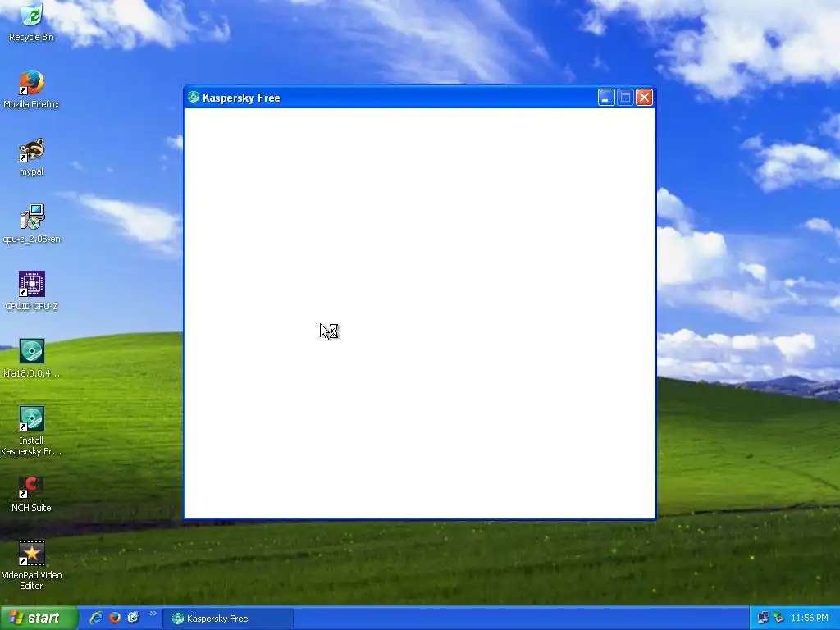Viewport: 840px width, 630px height.
Task: Click the Kaspersky Free taskbar button
Action: tap(228, 619)
